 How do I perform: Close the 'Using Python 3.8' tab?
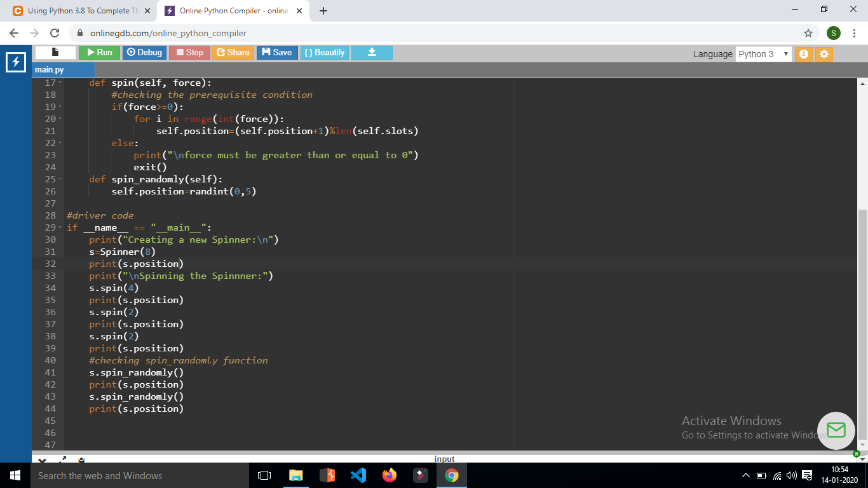point(147,11)
